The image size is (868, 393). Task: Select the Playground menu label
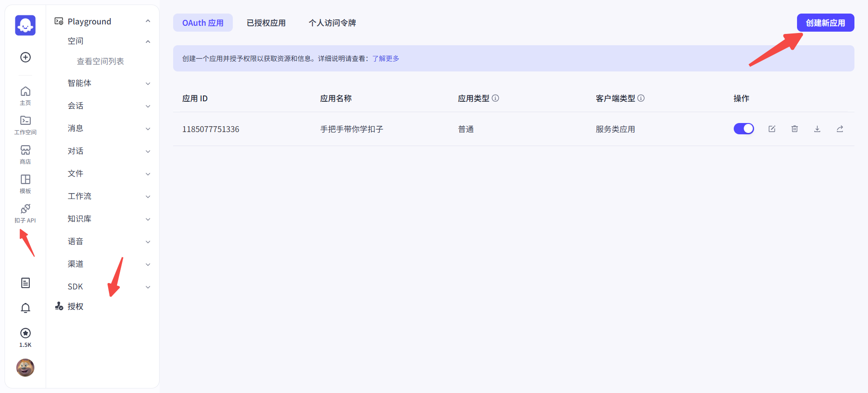(90, 21)
